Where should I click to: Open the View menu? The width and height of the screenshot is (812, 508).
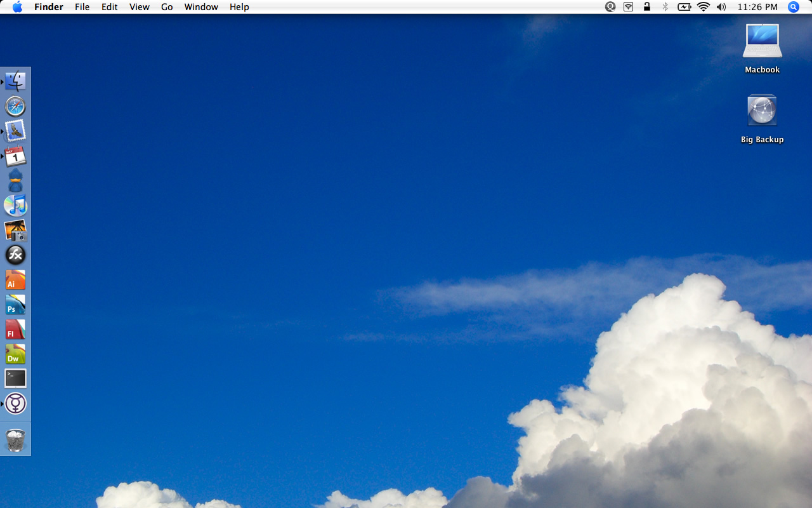[x=140, y=7]
